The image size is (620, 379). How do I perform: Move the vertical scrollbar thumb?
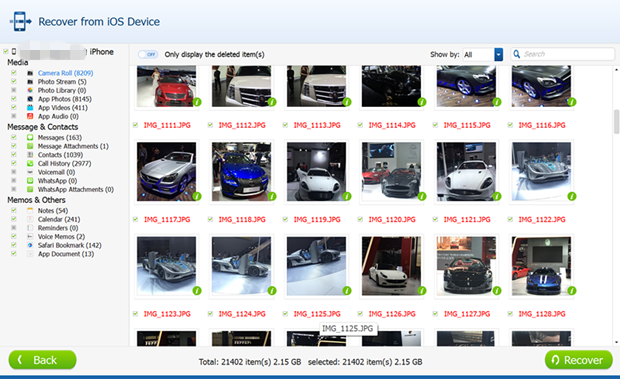[616, 122]
